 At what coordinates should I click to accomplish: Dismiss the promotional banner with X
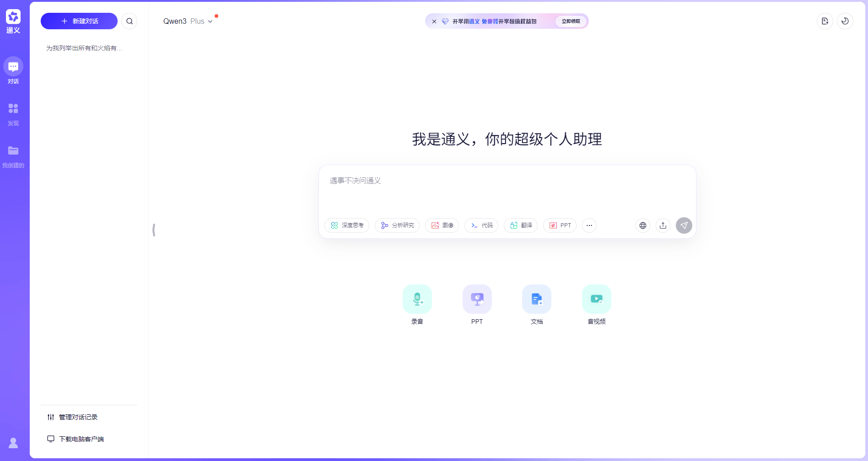point(434,21)
